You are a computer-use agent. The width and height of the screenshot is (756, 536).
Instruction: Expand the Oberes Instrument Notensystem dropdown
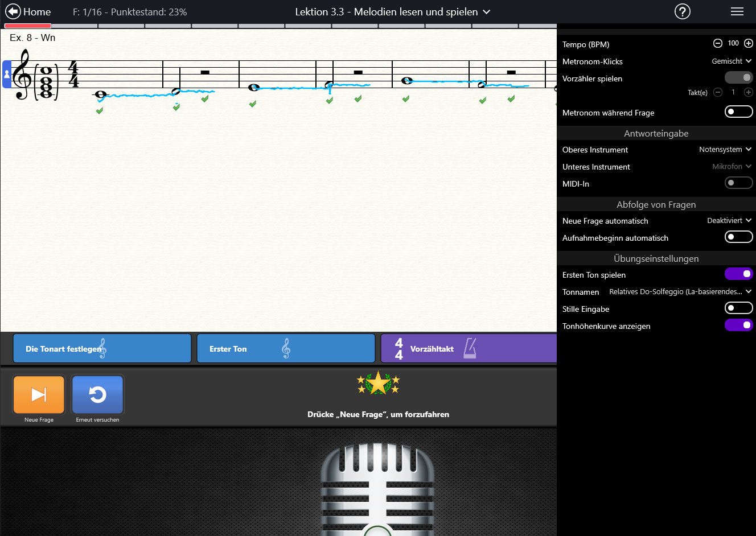pyautogui.click(x=725, y=149)
